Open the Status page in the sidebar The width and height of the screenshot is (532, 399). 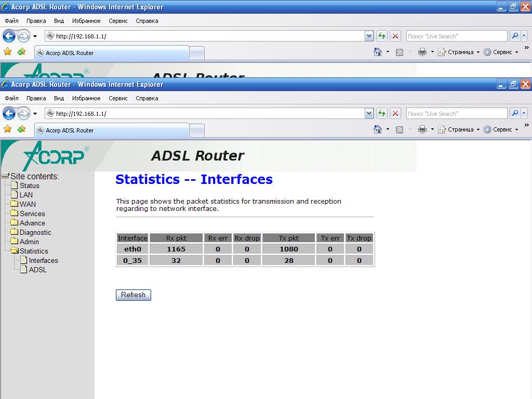click(x=29, y=185)
